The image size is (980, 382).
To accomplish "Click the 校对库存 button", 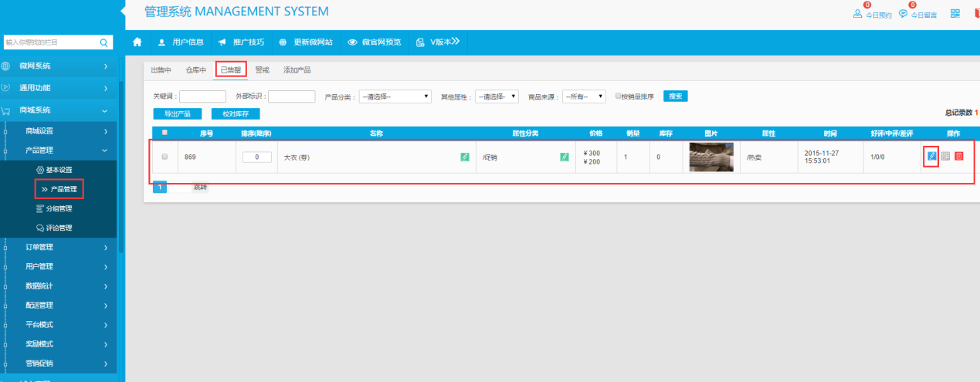I will click(235, 113).
